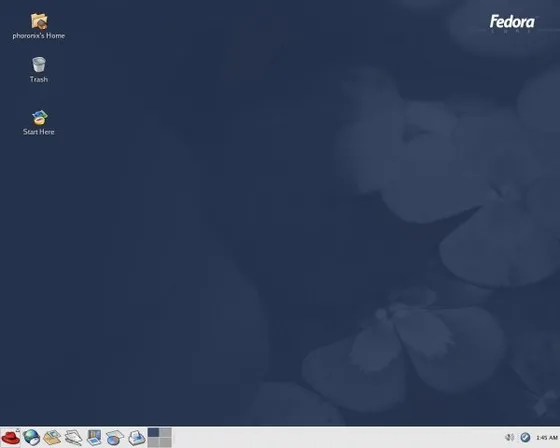Open the print manager printer icon
The width and height of the screenshot is (560, 448).
click(x=136, y=438)
